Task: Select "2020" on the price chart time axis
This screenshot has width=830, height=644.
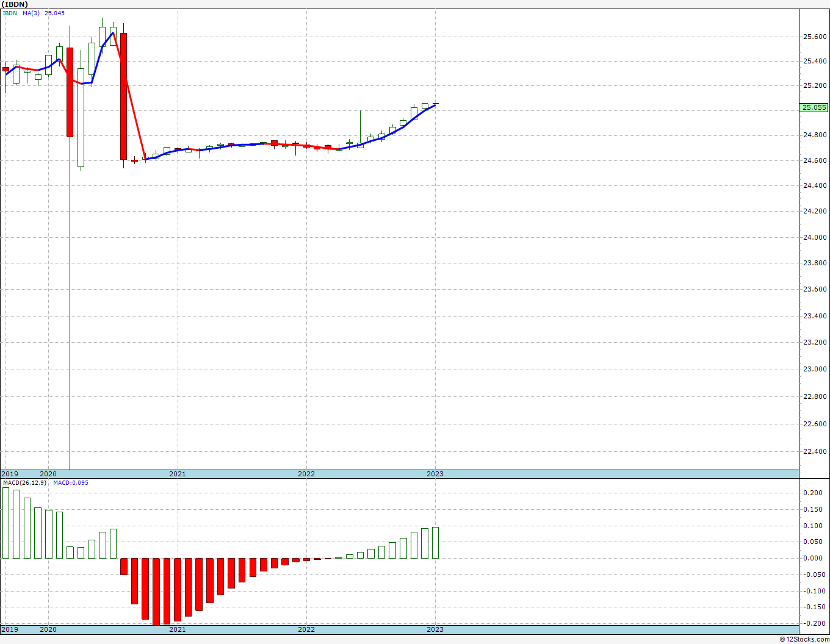Action: 48,474
